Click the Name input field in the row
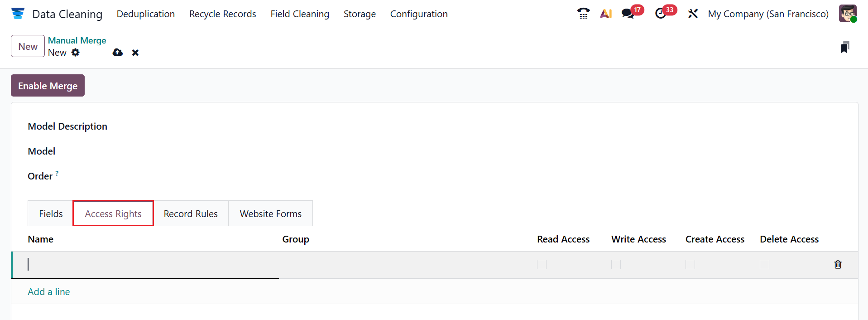 pos(145,264)
